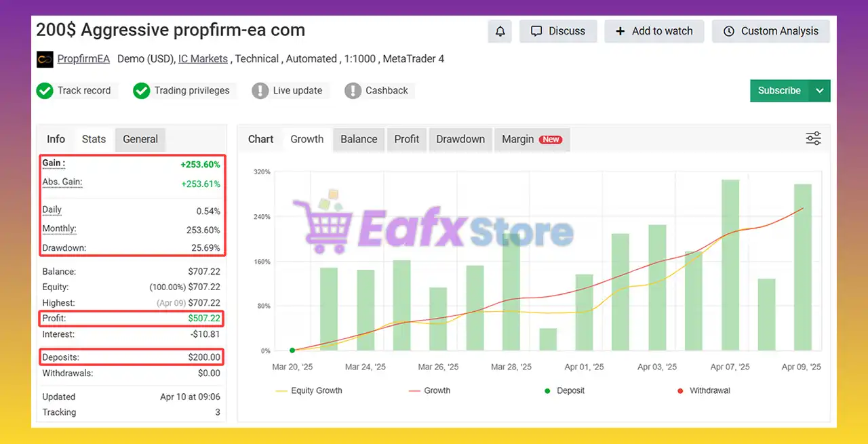
Task: Open the Drawdown chart tab
Action: (x=460, y=139)
